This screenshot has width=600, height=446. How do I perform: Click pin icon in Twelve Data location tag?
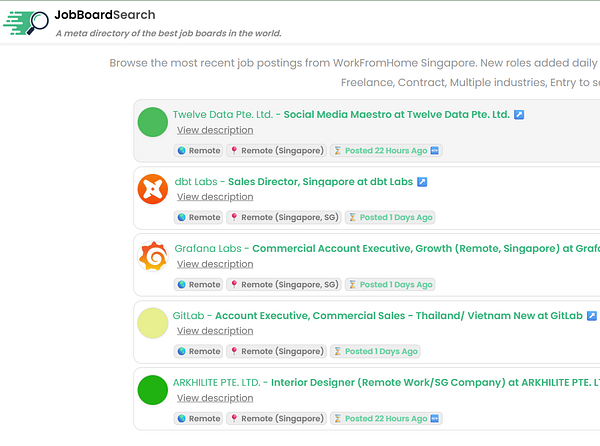234,150
